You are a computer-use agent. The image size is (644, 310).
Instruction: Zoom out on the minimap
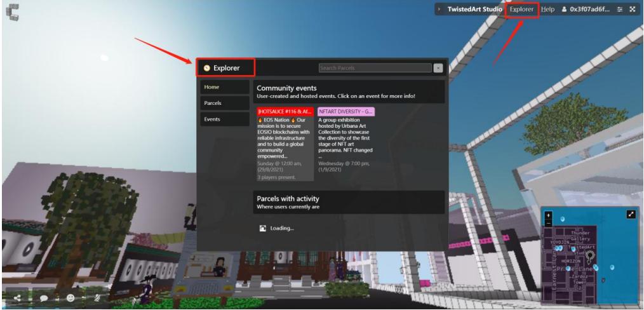(x=549, y=223)
